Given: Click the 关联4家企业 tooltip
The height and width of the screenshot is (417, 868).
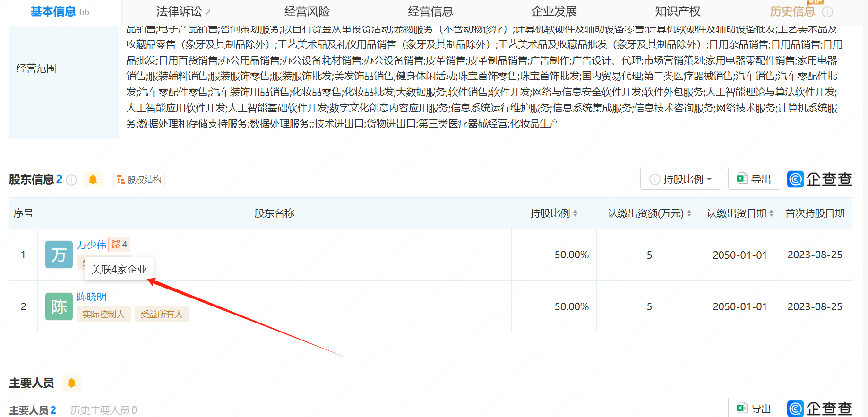Looking at the screenshot, I should 119,269.
